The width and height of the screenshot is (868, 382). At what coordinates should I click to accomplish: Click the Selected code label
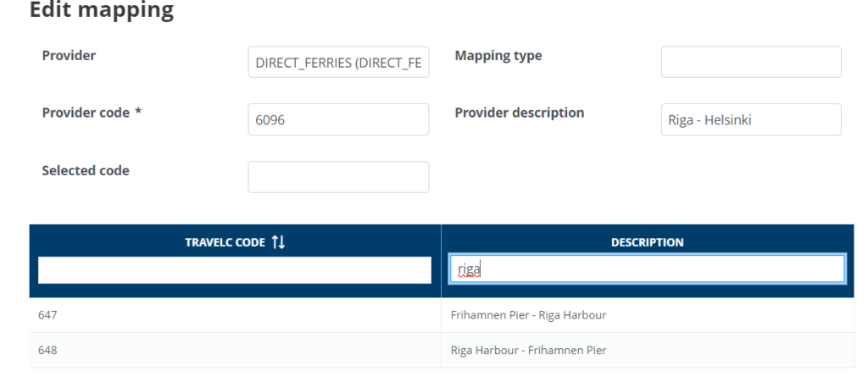point(86,170)
